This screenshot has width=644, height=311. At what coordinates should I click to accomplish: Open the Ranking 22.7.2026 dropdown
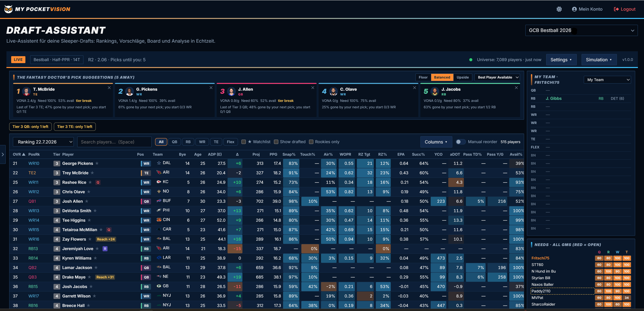(x=43, y=142)
